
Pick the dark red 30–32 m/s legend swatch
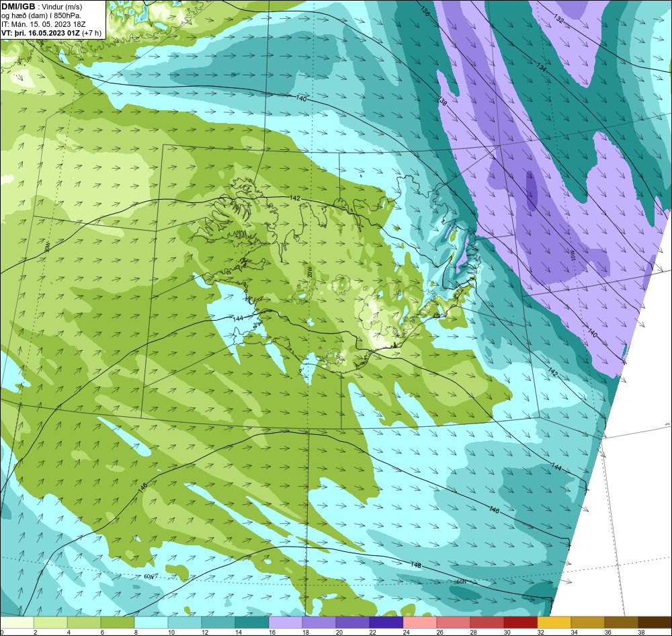point(520,623)
